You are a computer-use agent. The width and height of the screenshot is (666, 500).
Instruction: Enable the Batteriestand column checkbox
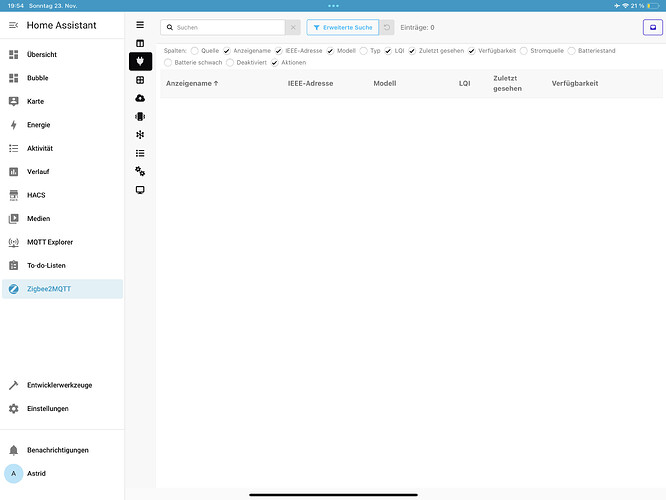tap(572, 50)
